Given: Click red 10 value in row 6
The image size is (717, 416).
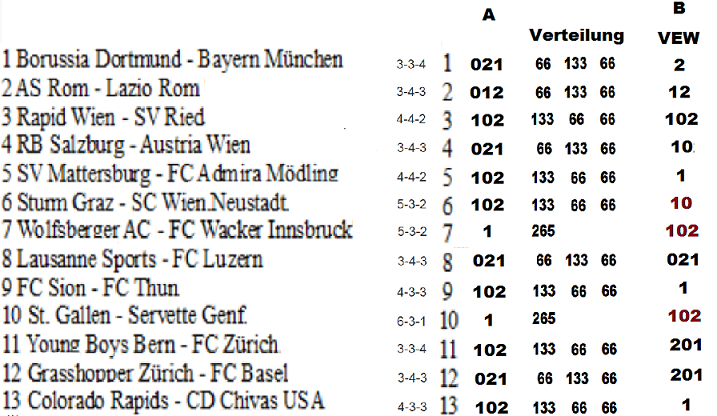Looking at the screenshot, I should click(x=681, y=203).
